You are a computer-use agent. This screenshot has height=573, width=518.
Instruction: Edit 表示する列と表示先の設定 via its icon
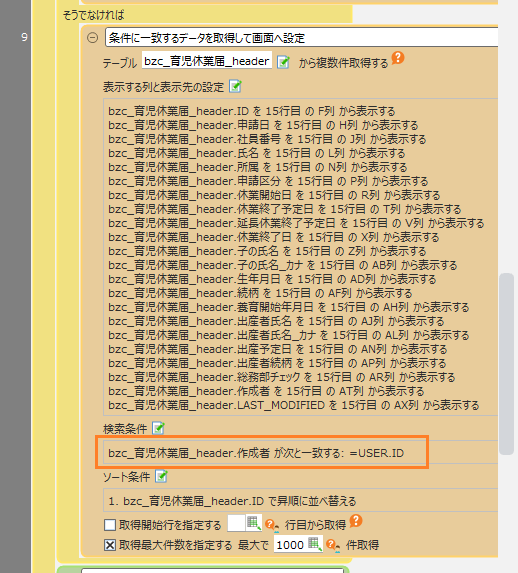(x=235, y=86)
